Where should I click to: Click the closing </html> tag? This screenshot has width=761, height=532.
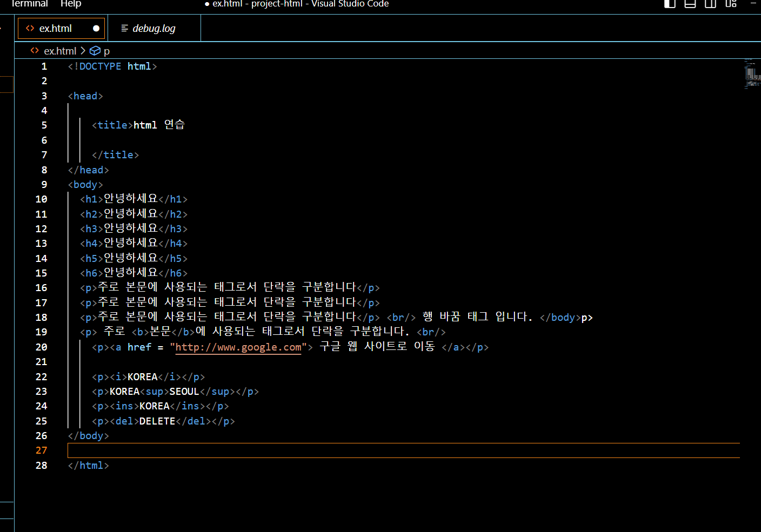89,466
